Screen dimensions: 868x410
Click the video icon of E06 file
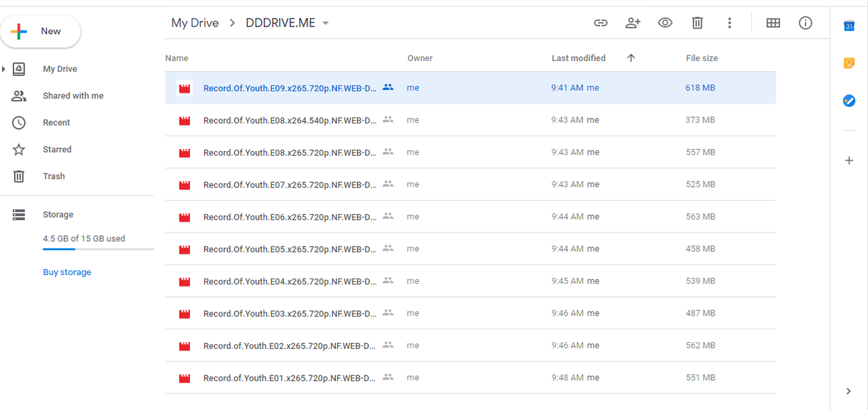coord(184,218)
